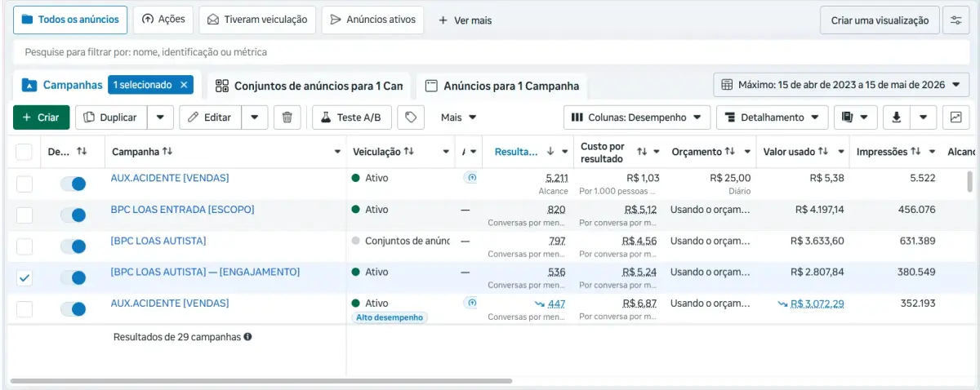The image size is (980, 390).
Task: Expand the Mais menu
Action: [x=458, y=117]
